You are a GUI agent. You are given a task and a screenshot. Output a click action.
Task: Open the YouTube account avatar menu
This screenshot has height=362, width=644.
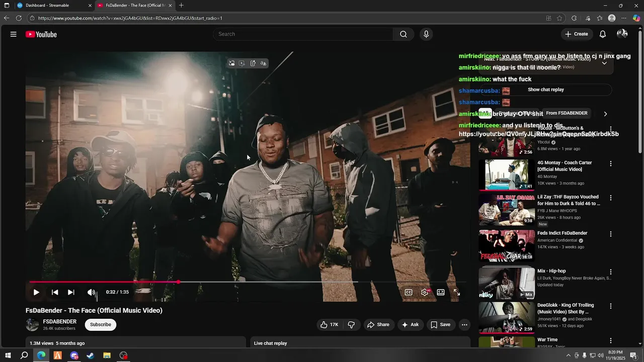click(622, 34)
